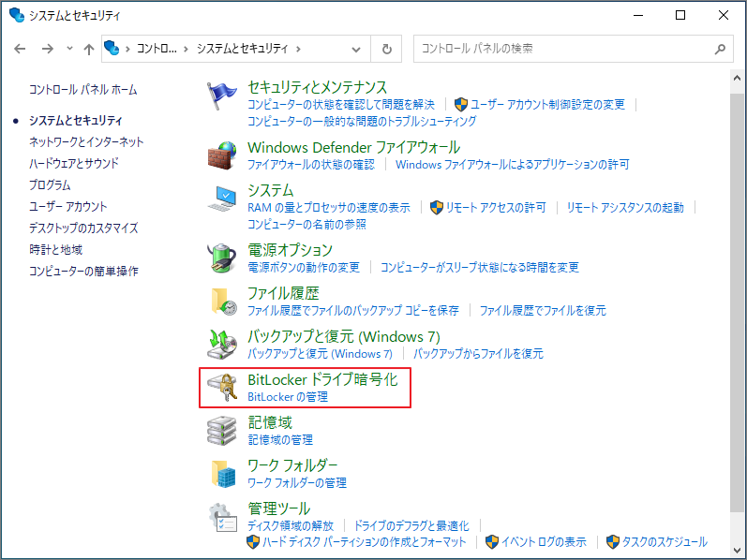Viewport: 747px width, 560px height.
Task: Expand the address bar history dropdown
Action: pyautogui.click(x=356, y=49)
